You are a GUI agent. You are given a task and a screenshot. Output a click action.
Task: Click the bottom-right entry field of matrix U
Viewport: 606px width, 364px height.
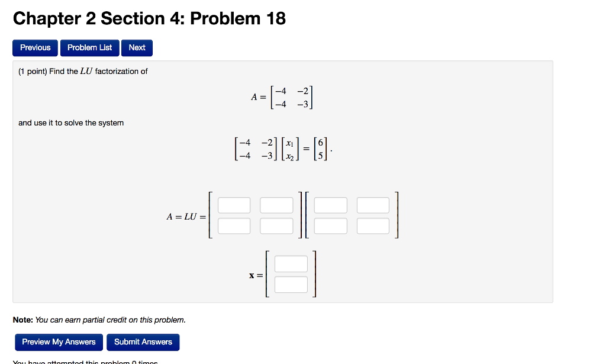(x=373, y=226)
